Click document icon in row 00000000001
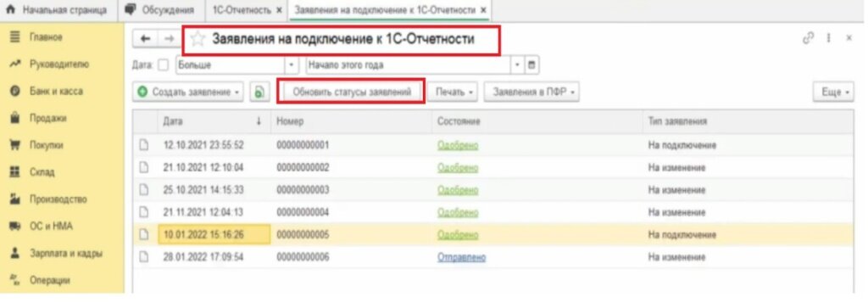The image size is (868, 308). 144,146
